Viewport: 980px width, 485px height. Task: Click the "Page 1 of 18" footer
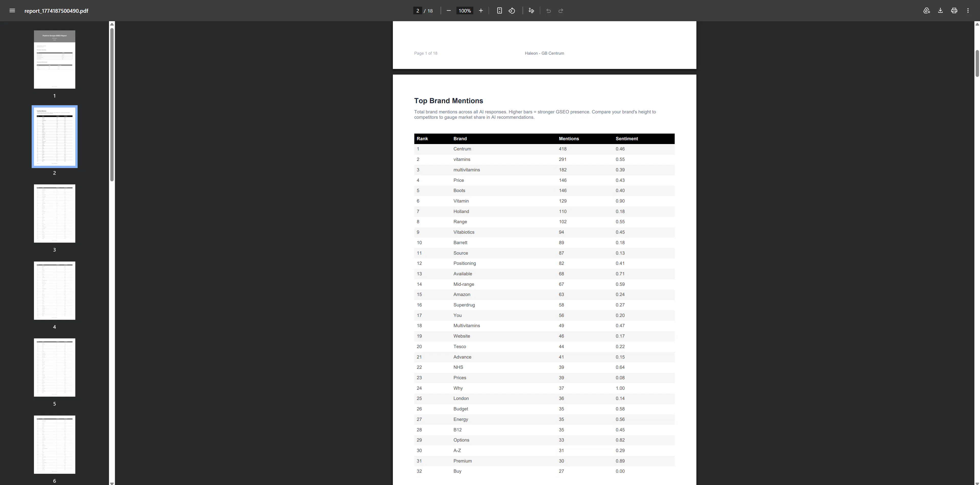click(426, 53)
